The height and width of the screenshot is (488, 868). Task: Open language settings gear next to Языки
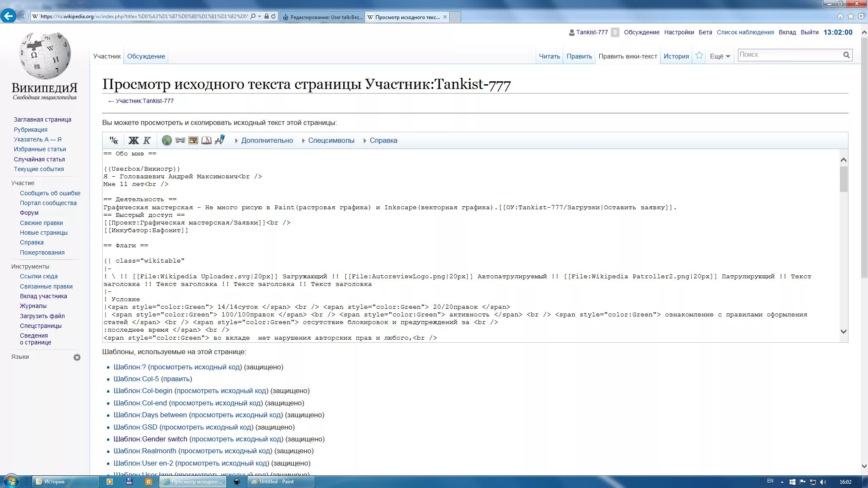click(77, 357)
